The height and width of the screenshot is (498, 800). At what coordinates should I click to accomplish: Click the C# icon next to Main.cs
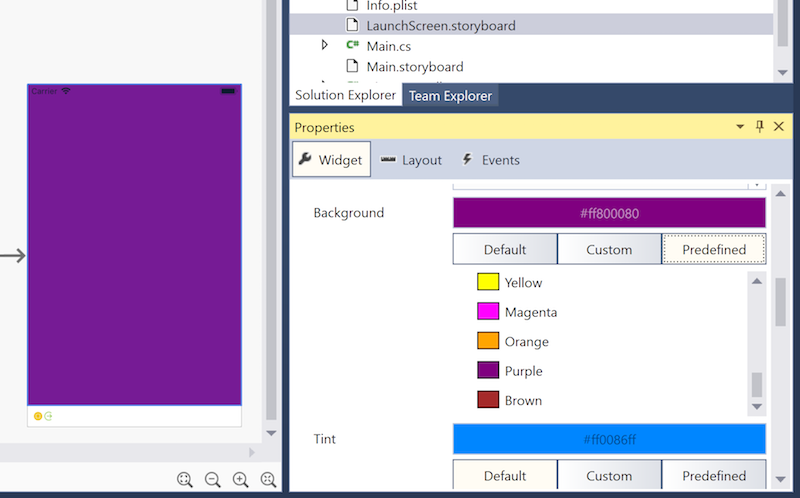tap(352, 45)
